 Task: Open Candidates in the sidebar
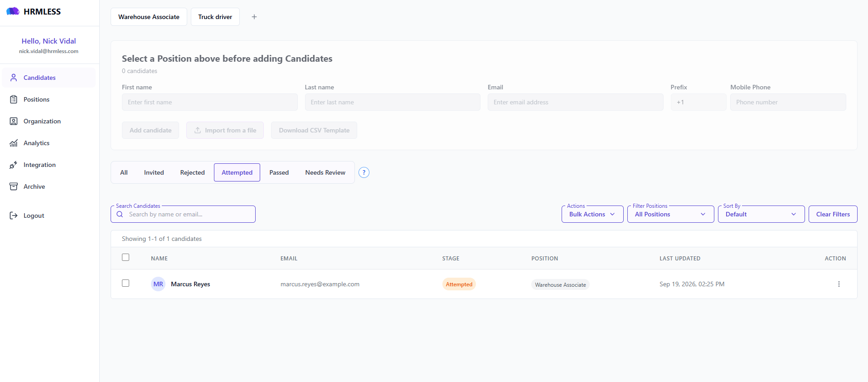(x=48, y=78)
